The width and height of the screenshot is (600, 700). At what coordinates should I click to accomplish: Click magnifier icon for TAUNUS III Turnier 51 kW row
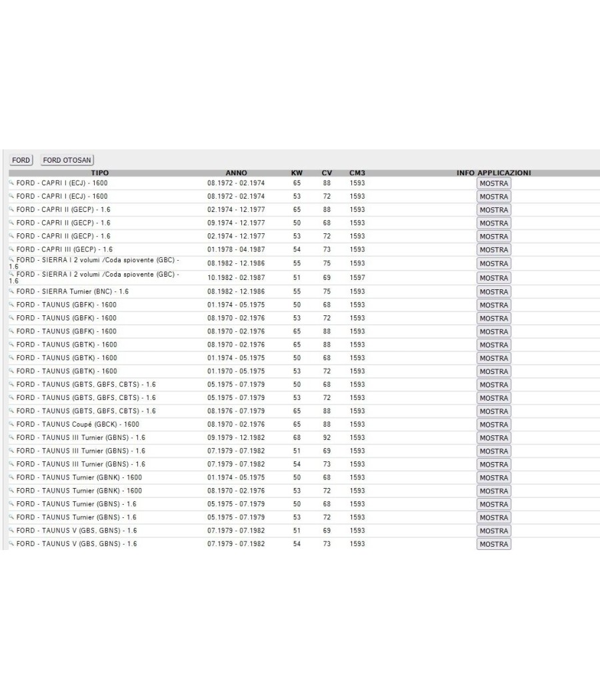coord(11,451)
